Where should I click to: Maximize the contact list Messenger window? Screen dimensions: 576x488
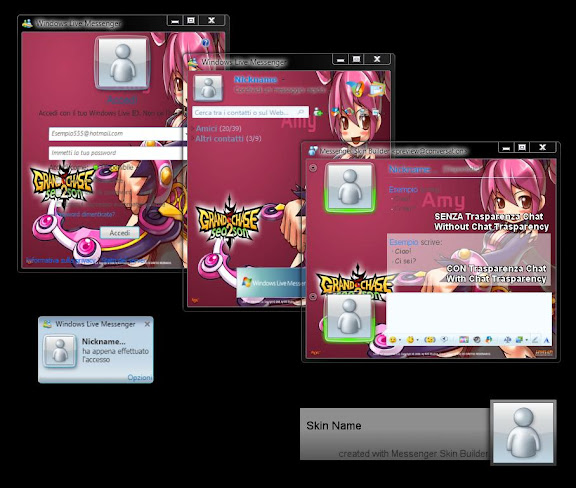coord(356,59)
